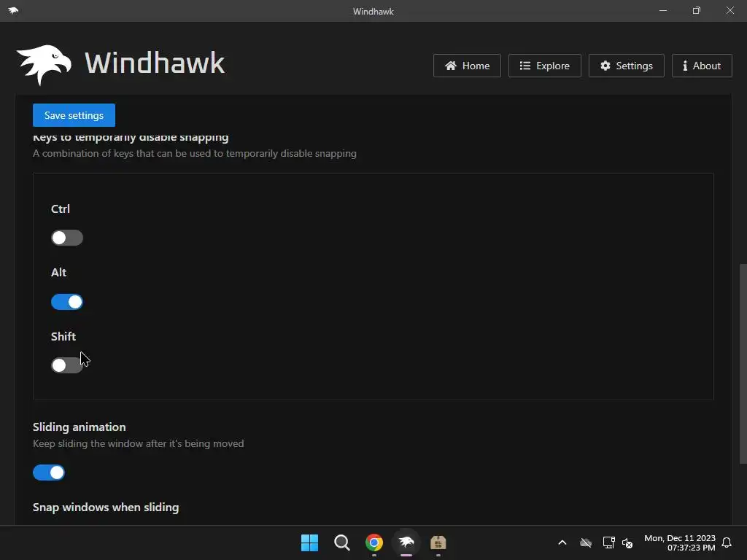Turn off the Sliding animation switch
The width and height of the screenshot is (747, 560).
pyautogui.click(x=49, y=472)
